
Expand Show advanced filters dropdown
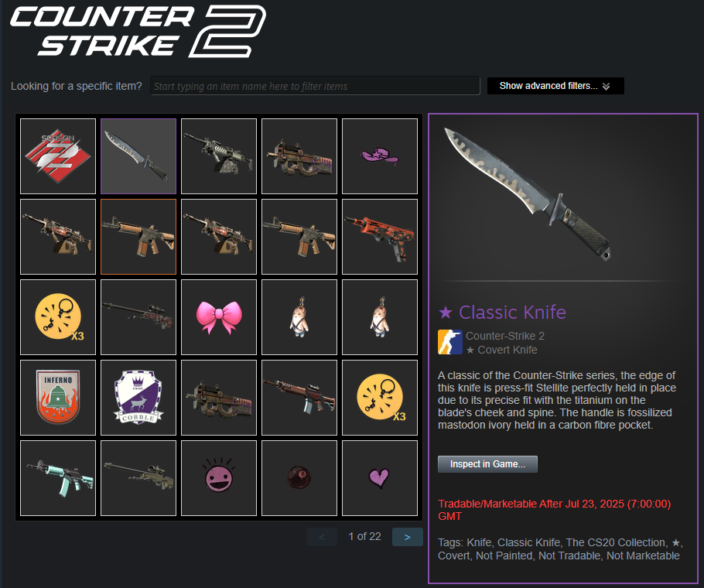(555, 86)
